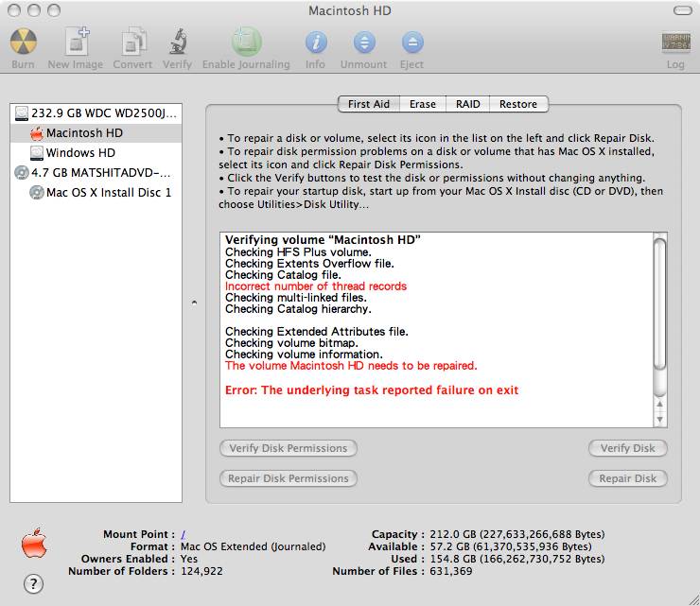Screen dimensions: 700x606
Task: Click the Used value 154.8 GB
Action: [517, 559]
